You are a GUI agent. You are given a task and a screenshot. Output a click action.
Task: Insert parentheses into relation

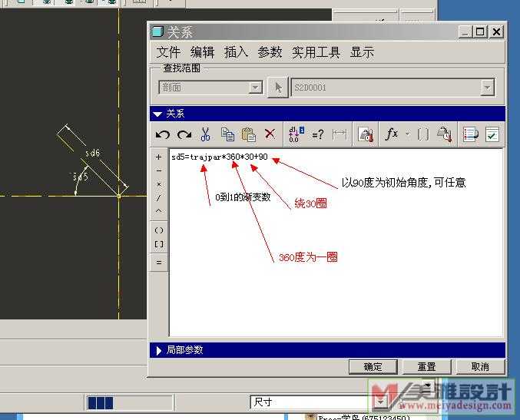click(159, 230)
